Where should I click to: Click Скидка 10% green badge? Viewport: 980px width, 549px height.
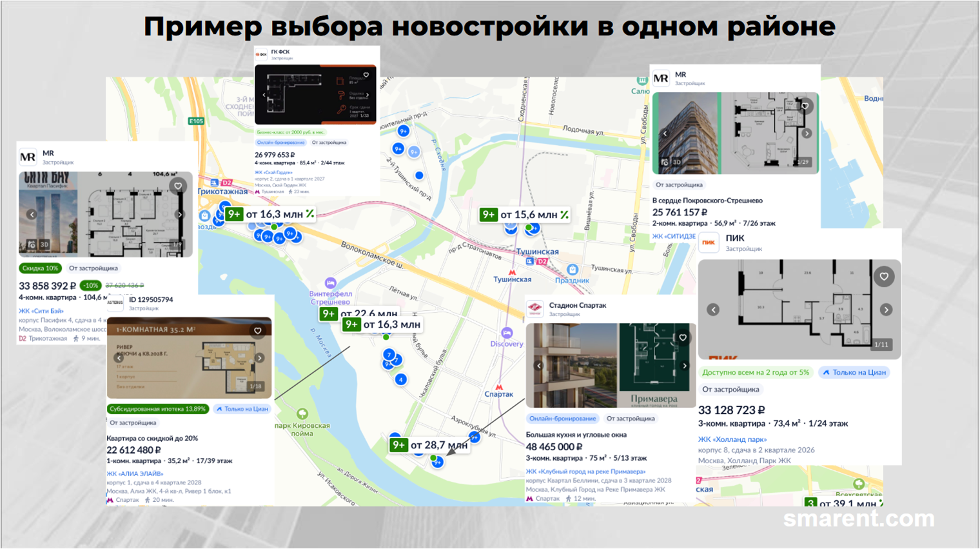point(40,268)
